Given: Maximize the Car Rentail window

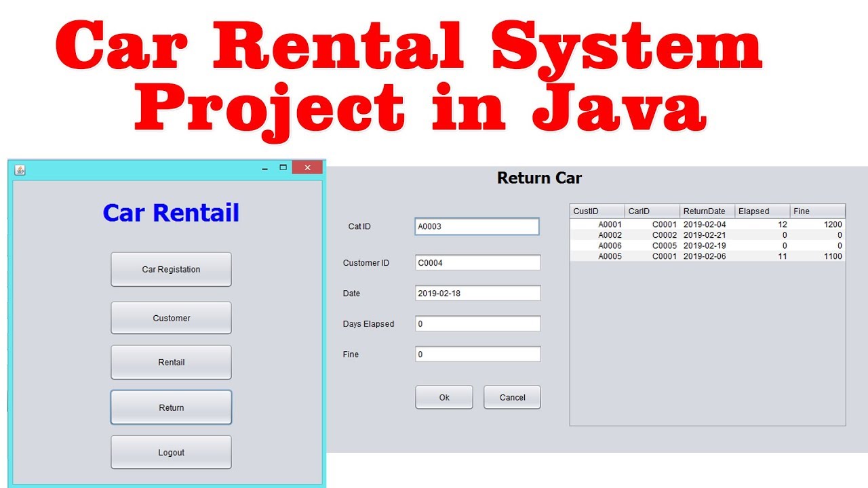Looking at the screenshot, I should (283, 167).
